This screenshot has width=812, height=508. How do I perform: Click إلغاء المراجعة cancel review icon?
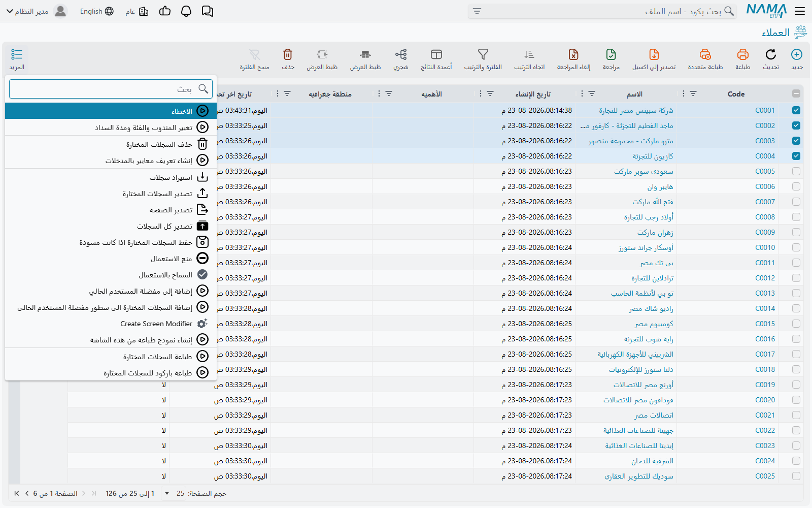(573, 54)
